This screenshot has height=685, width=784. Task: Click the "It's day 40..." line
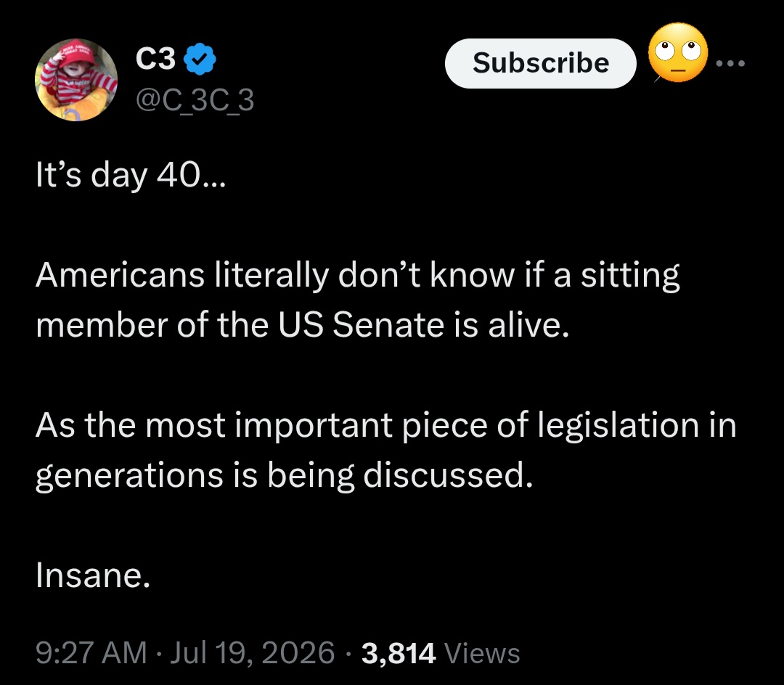131,176
